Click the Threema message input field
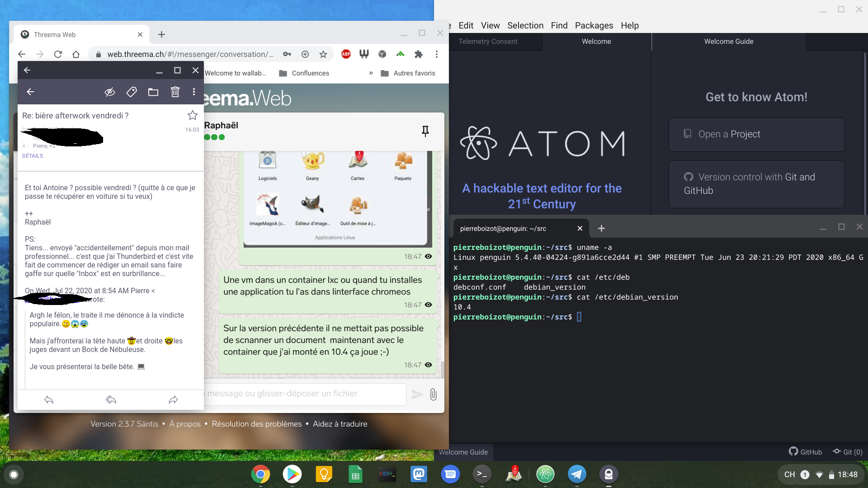The width and height of the screenshot is (868, 488). (x=305, y=394)
